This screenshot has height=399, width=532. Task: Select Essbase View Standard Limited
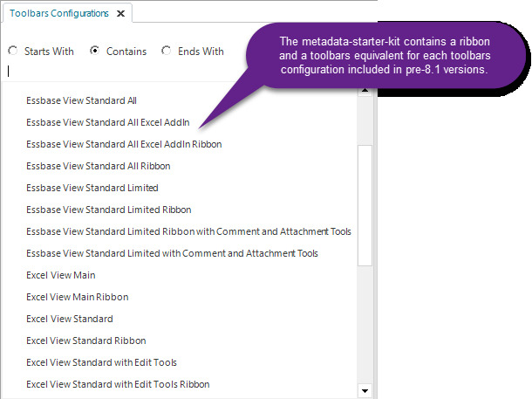click(x=92, y=188)
